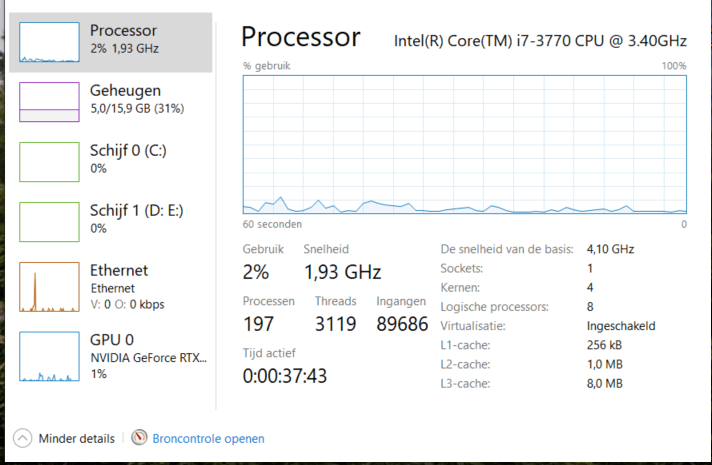The image size is (712, 465).
Task: Click the Intel Core i7-3770 CPU name
Action: pos(542,40)
